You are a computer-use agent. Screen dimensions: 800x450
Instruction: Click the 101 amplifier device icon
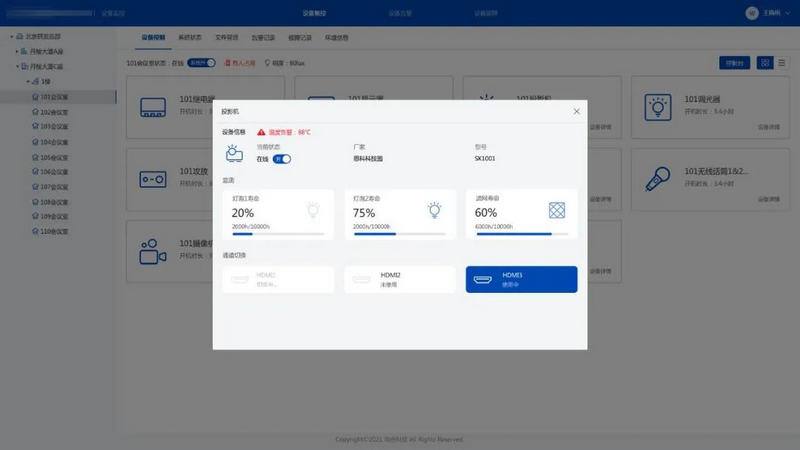(153, 180)
